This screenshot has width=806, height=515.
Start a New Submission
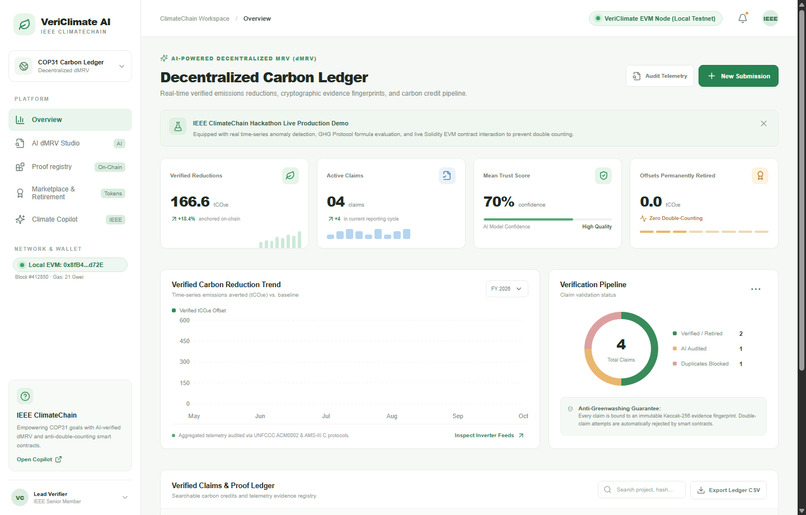click(738, 76)
